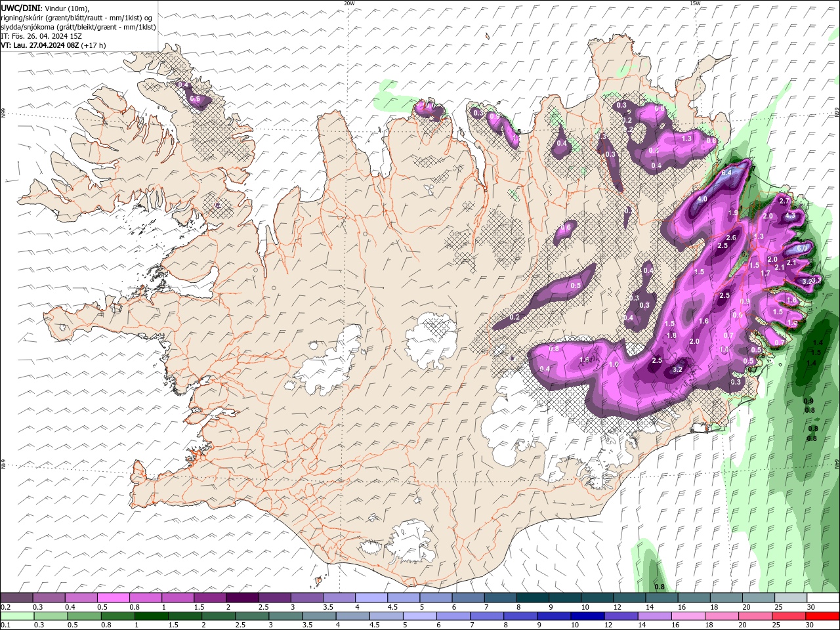Click the 20 grey-teal snow legend swatch
This screenshot has width=840, height=630.
click(x=758, y=598)
